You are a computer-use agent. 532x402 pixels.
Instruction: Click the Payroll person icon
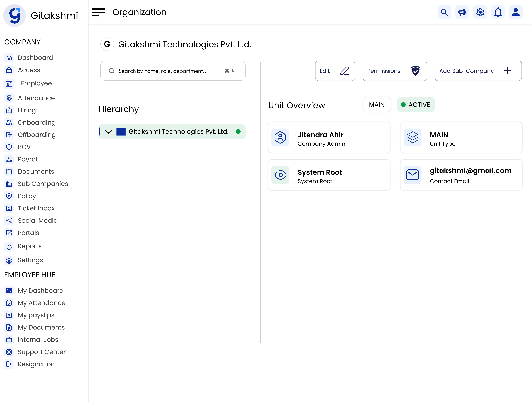pyautogui.click(x=9, y=159)
